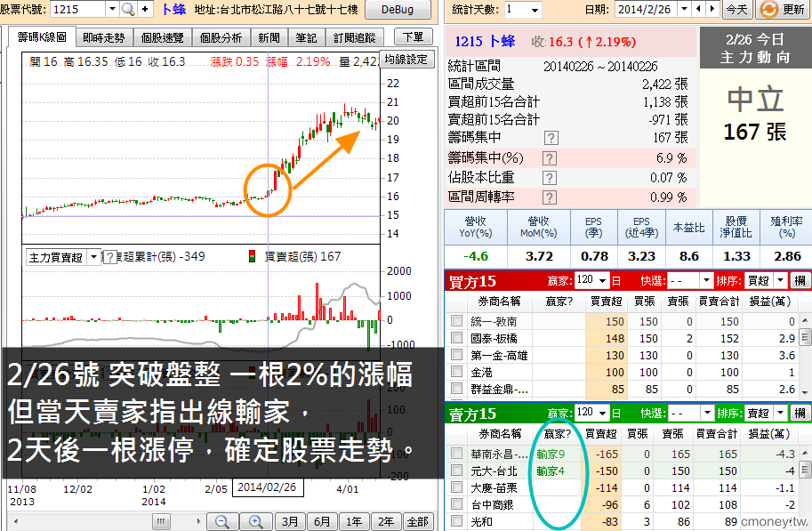Click the date field showing 2014/2/26
Screen dimensions: 812x531
point(652,10)
